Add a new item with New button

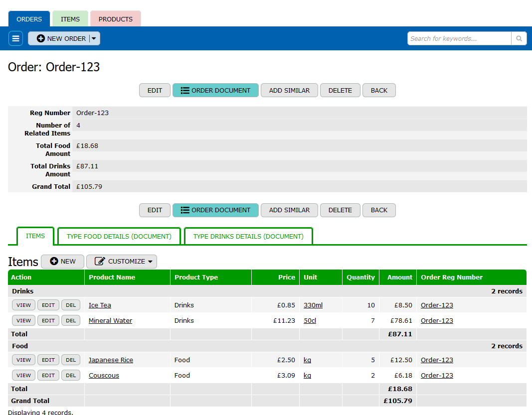pyautogui.click(x=62, y=262)
